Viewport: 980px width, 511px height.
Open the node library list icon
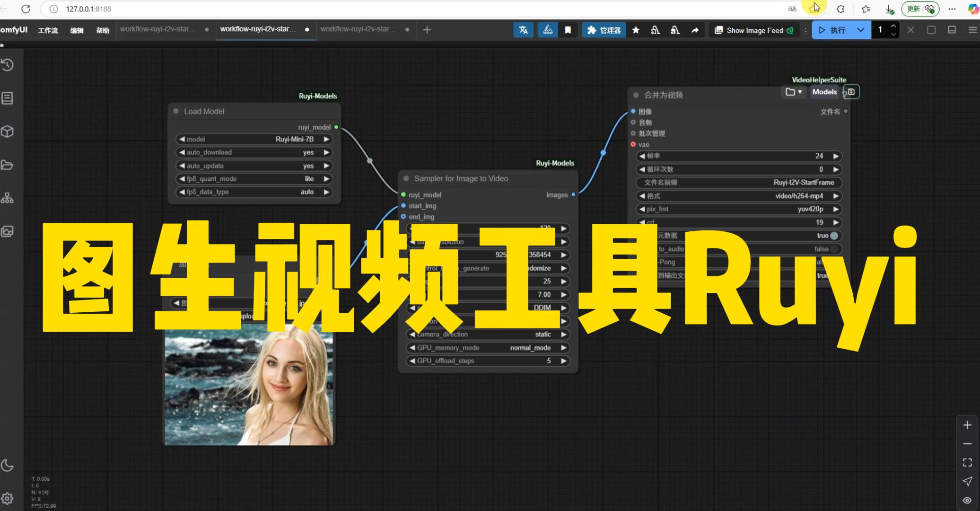tap(8, 98)
